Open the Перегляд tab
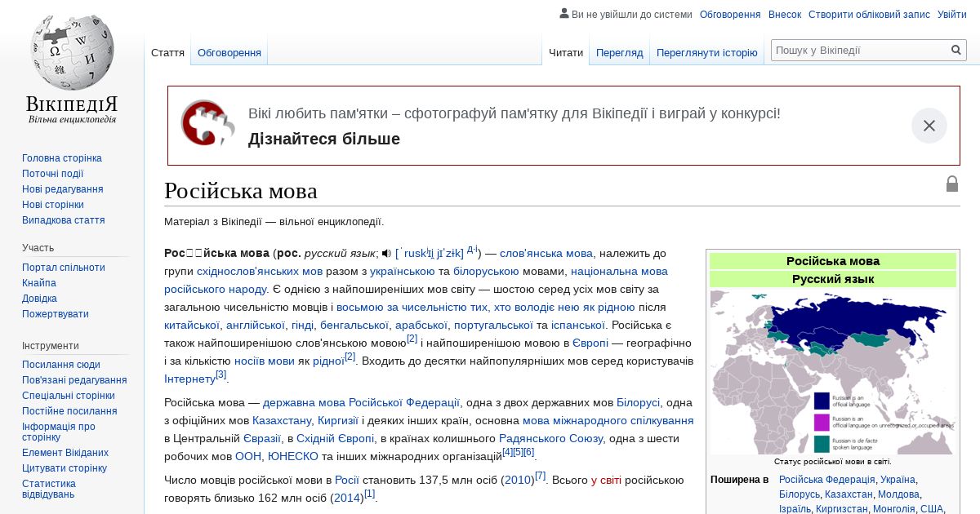Screen dimensions: 980x514 (x=619, y=52)
